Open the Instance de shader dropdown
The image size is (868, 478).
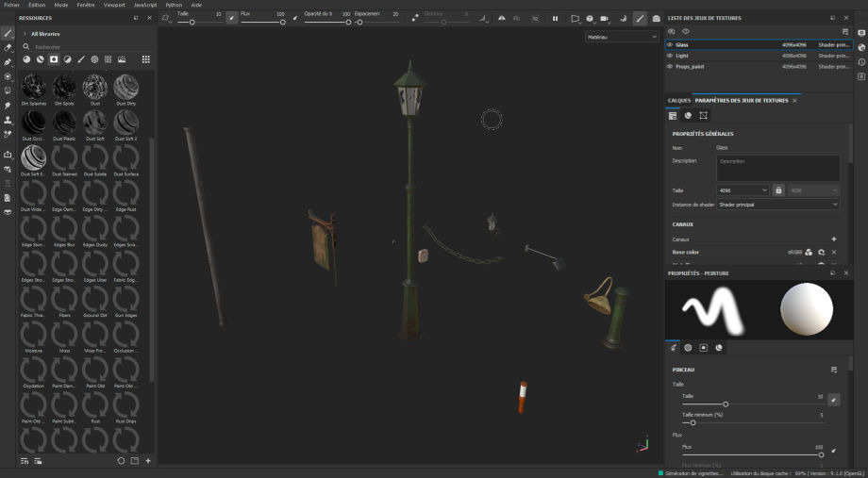pos(777,205)
